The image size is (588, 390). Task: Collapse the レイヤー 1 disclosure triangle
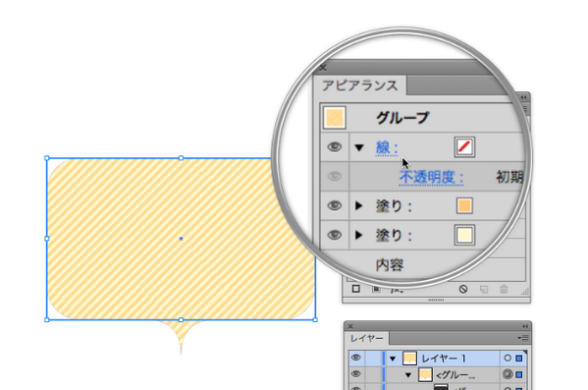click(x=393, y=359)
